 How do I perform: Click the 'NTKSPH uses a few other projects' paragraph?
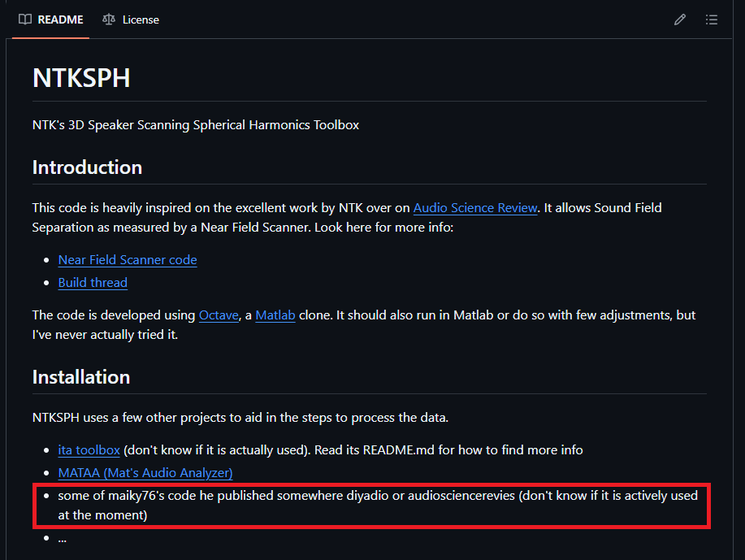240,418
